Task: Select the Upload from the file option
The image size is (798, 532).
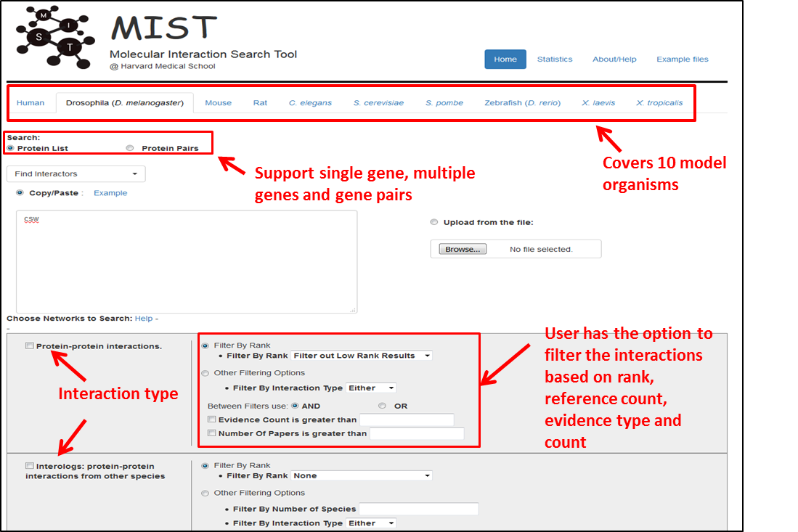Action: coord(434,223)
